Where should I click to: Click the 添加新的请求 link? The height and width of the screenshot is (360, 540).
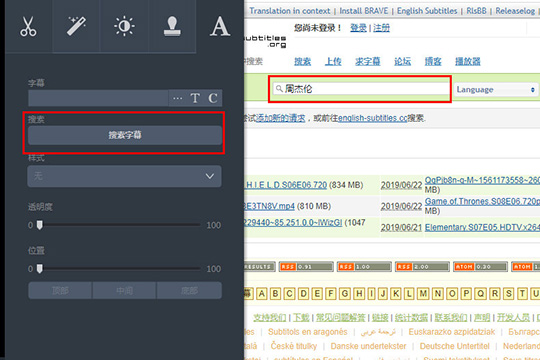tap(280, 118)
